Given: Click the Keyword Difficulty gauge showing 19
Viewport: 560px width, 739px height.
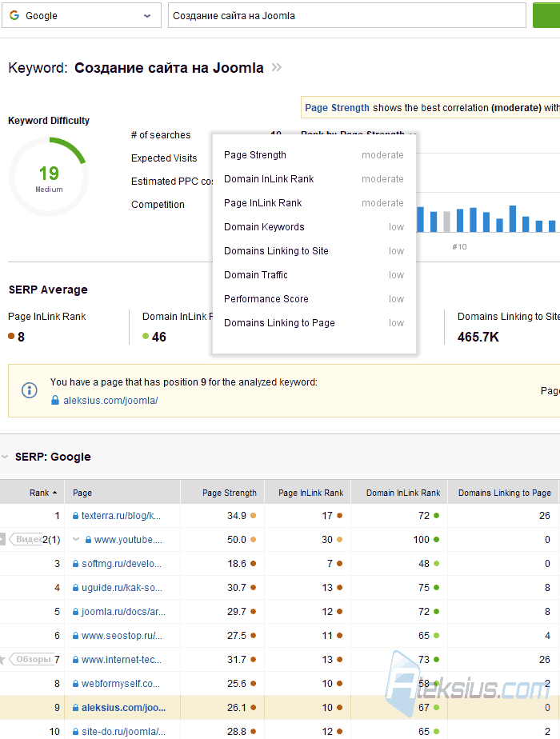Looking at the screenshot, I should 49,177.
